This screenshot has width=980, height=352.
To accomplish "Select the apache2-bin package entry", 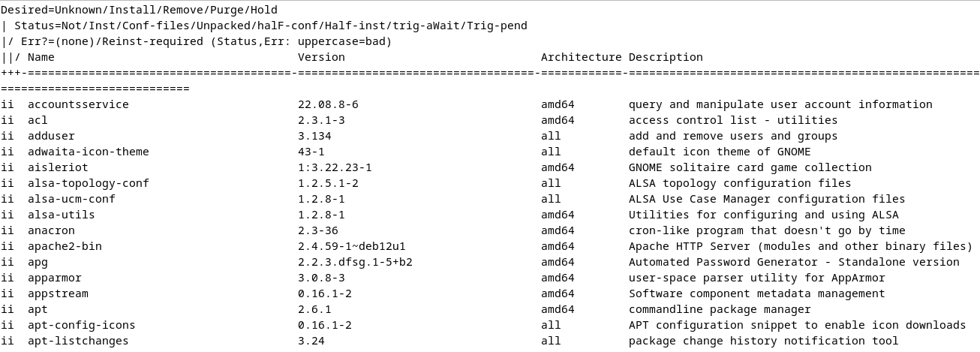I will [x=65, y=246].
